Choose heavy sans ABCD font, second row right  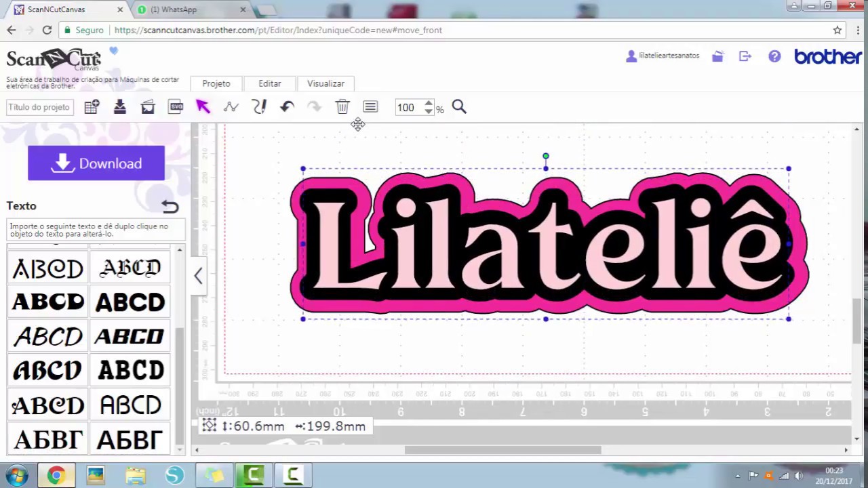[x=130, y=302]
